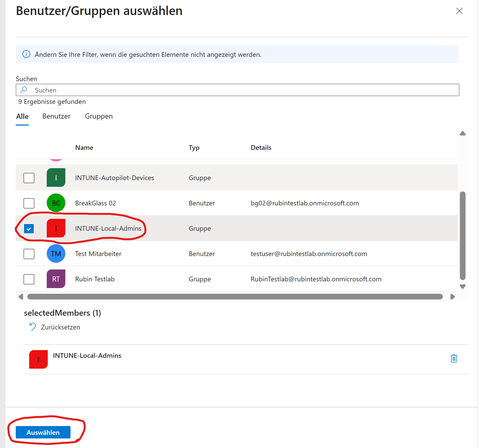
Task: Uncheck the INTUNE-Local-Admins checkbox
Action: click(x=29, y=229)
